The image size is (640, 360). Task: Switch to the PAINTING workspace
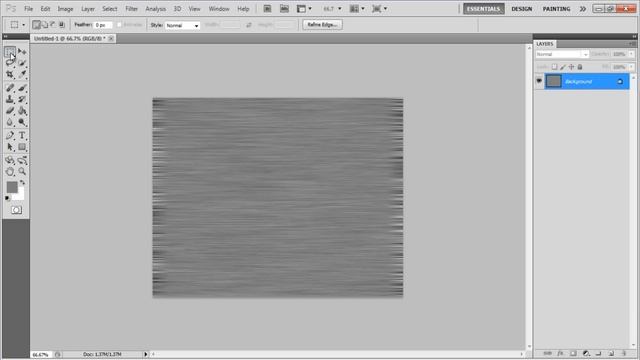[x=556, y=9]
